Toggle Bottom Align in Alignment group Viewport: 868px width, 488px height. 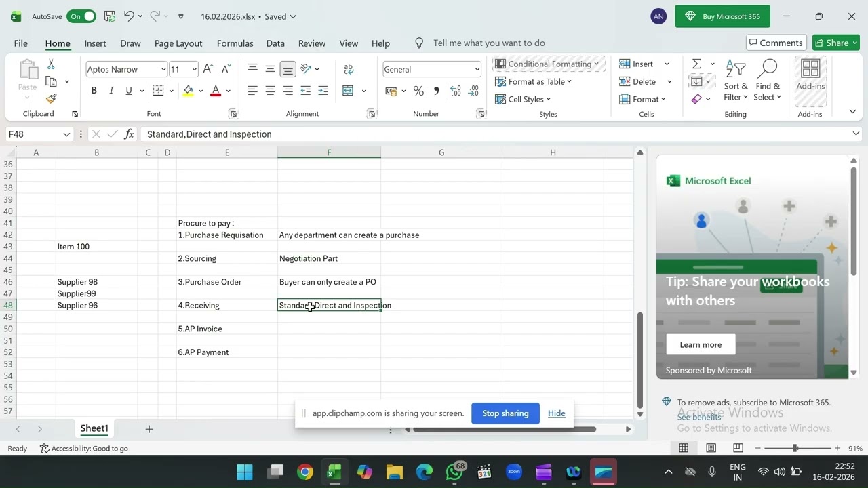pos(288,68)
